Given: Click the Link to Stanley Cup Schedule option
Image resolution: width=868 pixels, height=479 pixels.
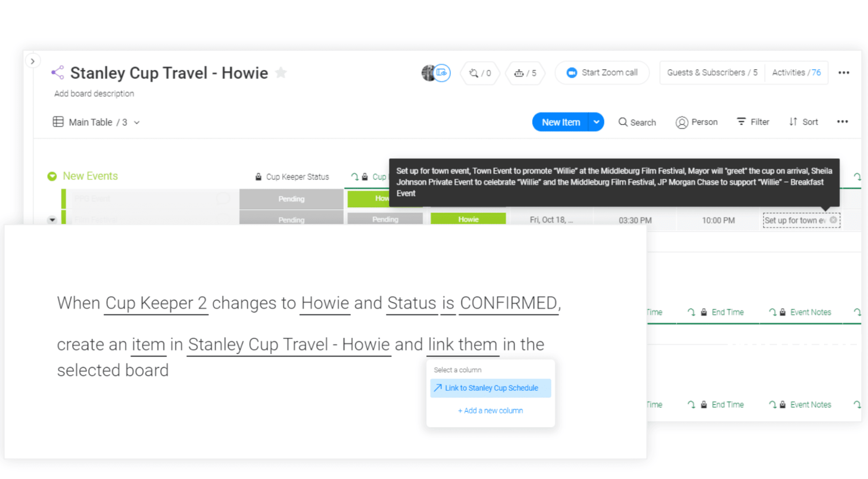Looking at the screenshot, I should [491, 388].
